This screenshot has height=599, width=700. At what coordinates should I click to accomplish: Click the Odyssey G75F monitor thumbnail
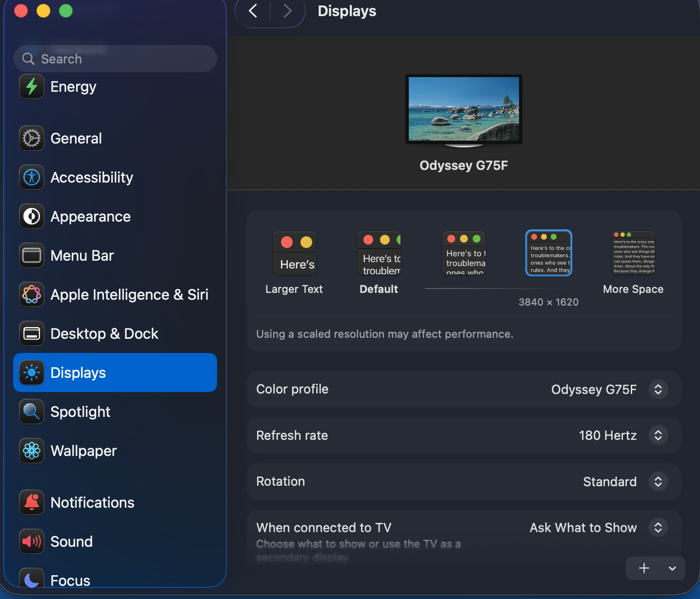coord(464,110)
